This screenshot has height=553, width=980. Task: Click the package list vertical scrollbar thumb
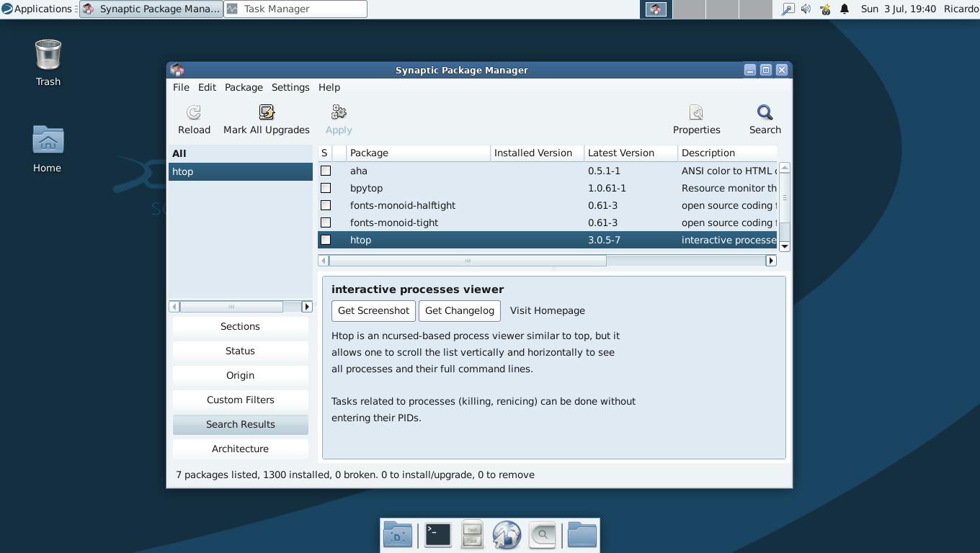tap(785, 197)
